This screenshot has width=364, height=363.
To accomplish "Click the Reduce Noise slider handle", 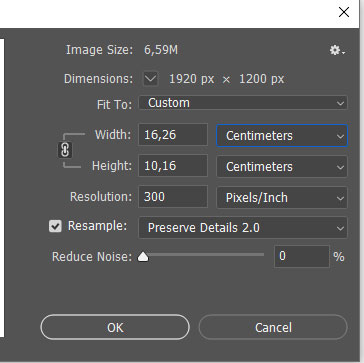I will click(x=143, y=257).
